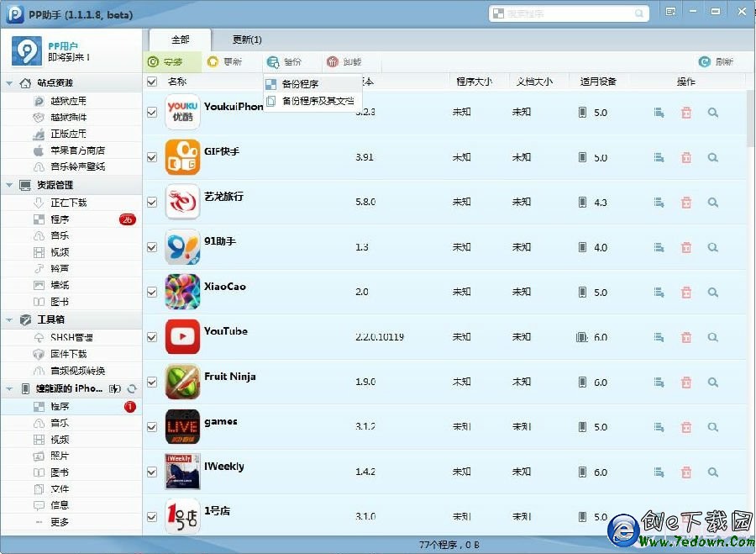
Task: Click magnifier icon in YouTube row
Action: pos(713,337)
